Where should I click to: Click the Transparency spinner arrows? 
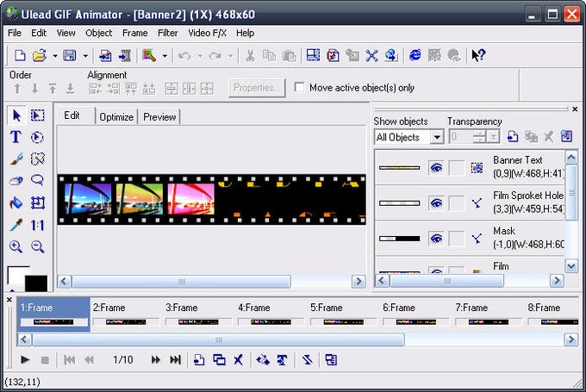[479, 137]
